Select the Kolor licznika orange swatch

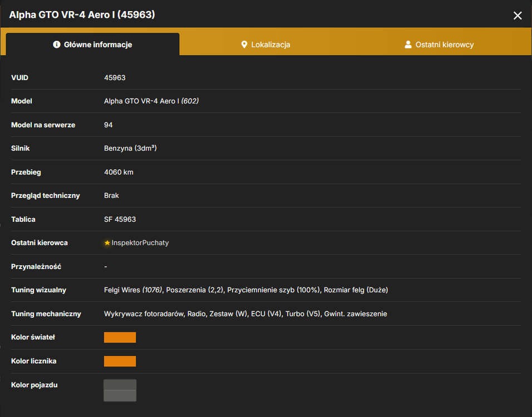[x=120, y=361]
